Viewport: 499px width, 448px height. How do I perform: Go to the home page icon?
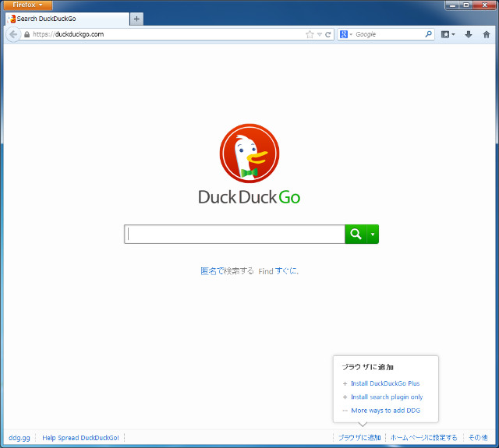[x=487, y=34]
